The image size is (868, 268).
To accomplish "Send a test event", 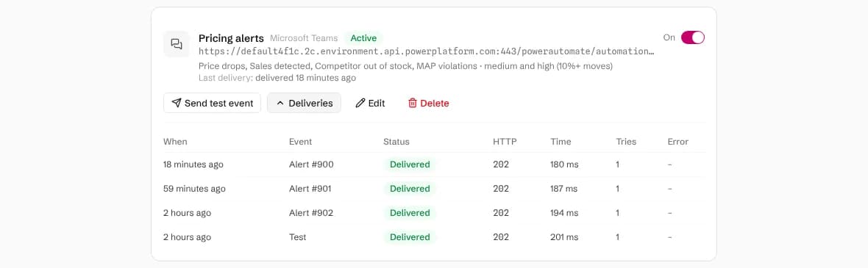I will [x=212, y=103].
